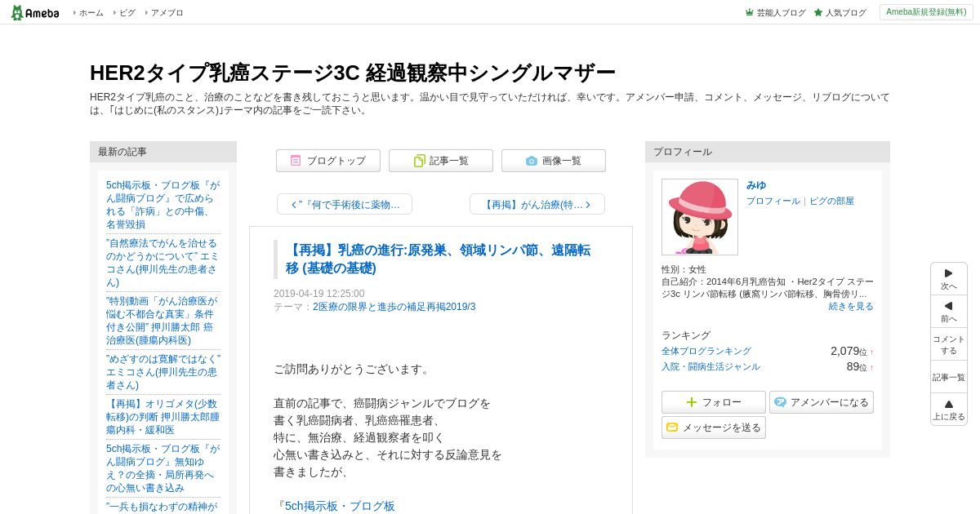Jump to previous with 前へ floating button

[x=949, y=312]
